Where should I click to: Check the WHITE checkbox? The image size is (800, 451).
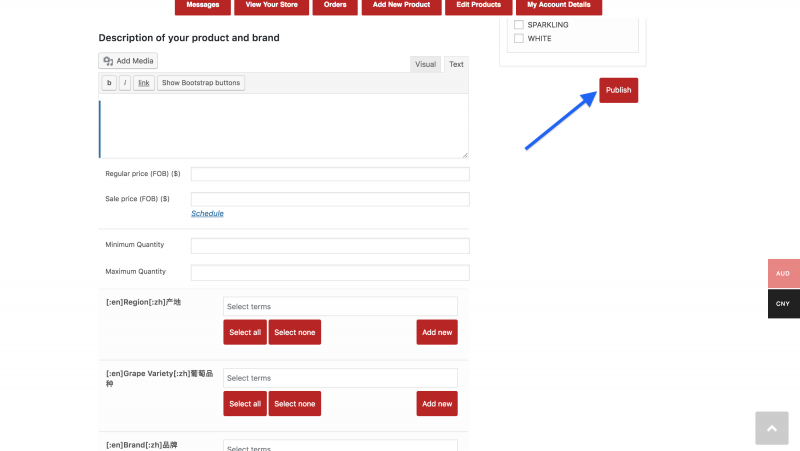(519, 38)
